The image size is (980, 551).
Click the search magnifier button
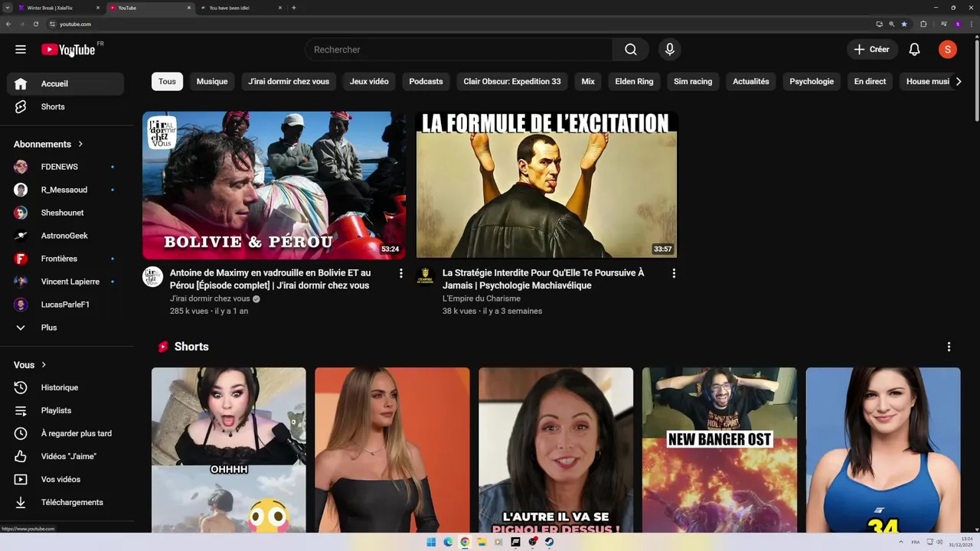pyautogui.click(x=630, y=50)
